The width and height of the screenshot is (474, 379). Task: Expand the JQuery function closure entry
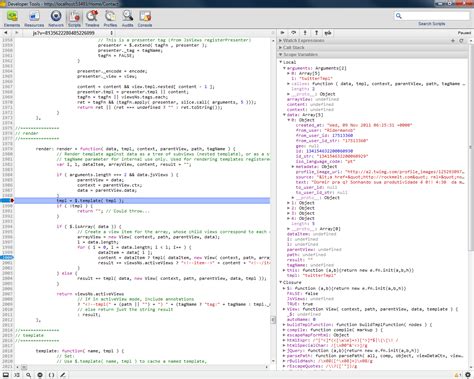(284, 350)
